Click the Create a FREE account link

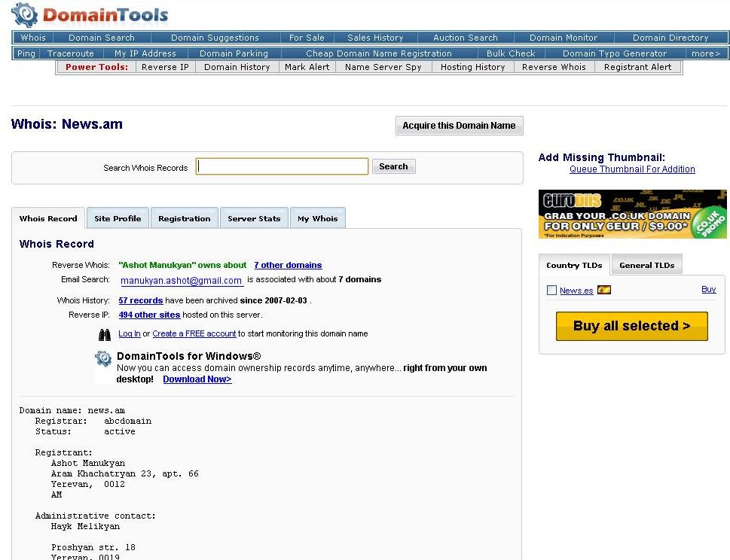[x=194, y=334]
